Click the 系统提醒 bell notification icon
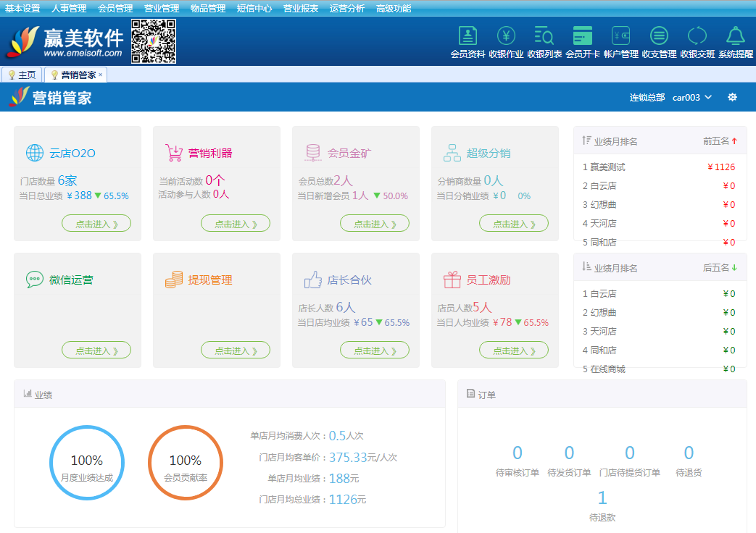 tap(736, 36)
